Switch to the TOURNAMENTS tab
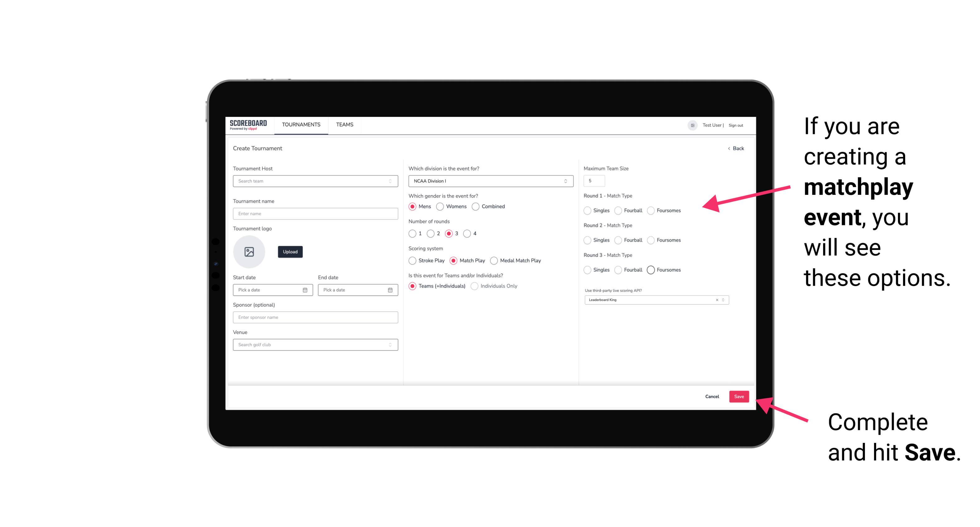Image resolution: width=980 pixels, height=527 pixels. [x=301, y=125]
